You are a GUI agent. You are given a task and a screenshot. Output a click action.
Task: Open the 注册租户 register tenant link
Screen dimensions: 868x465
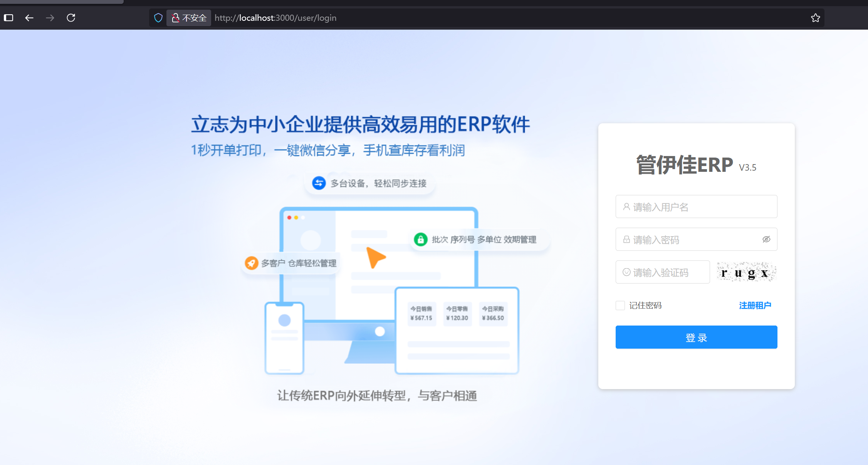point(755,306)
